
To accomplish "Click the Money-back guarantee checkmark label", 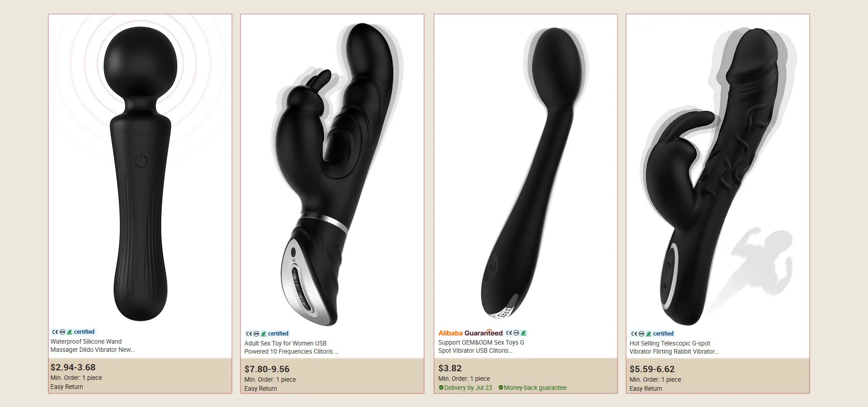I will [533, 388].
